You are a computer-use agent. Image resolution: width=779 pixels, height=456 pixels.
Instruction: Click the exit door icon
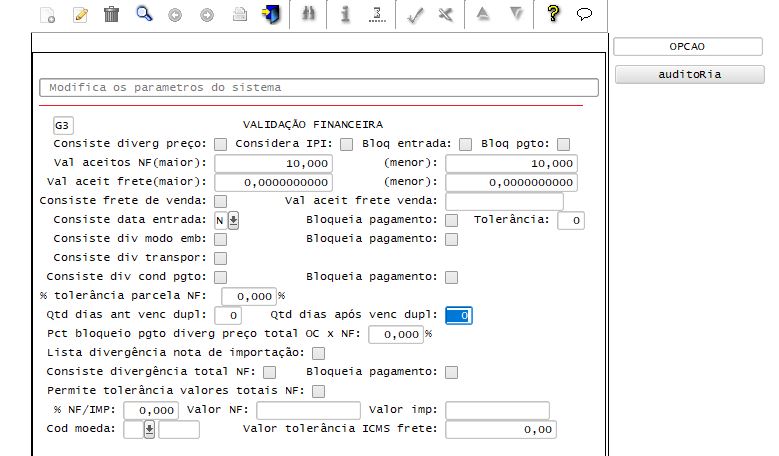click(271, 14)
